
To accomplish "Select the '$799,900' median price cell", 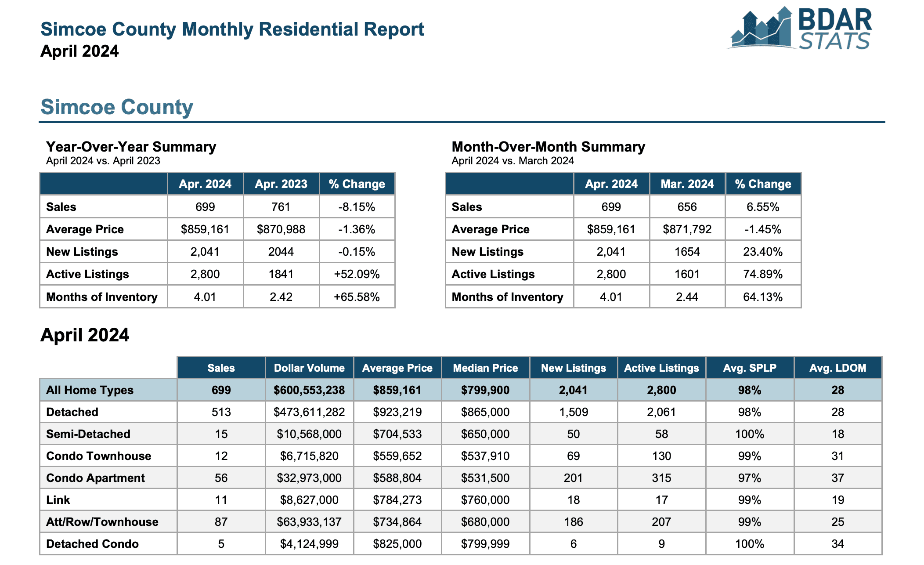I will click(x=486, y=390).
